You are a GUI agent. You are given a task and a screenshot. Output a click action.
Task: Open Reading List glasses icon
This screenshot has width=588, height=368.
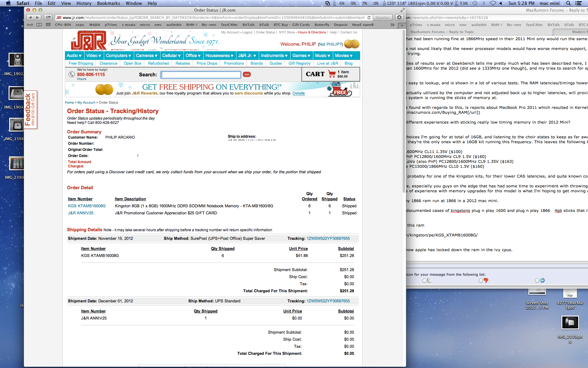30,25
